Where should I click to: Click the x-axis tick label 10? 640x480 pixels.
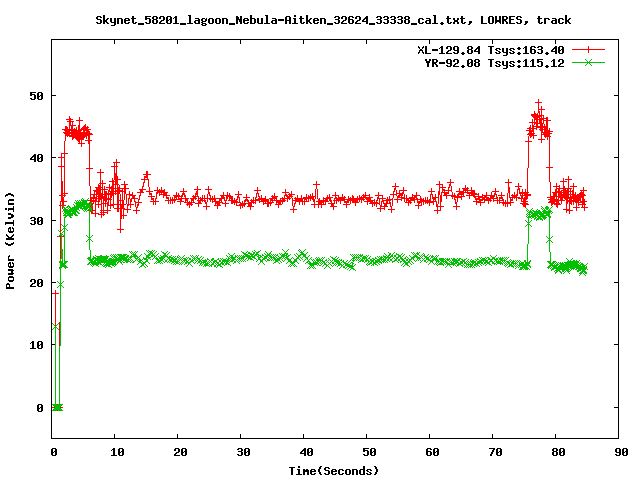click(117, 452)
